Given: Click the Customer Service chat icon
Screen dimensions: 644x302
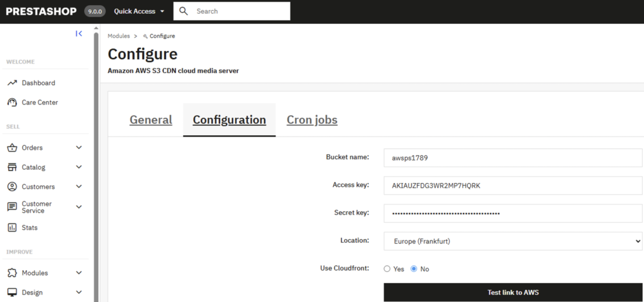Looking at the screenshot, I should point(12,207).
